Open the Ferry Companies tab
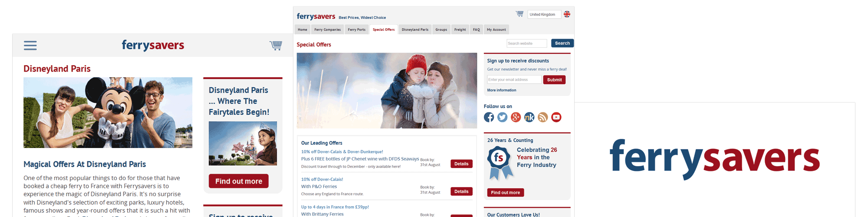The height and width of the screenshot is (217, 868). (x=328, y=30)
